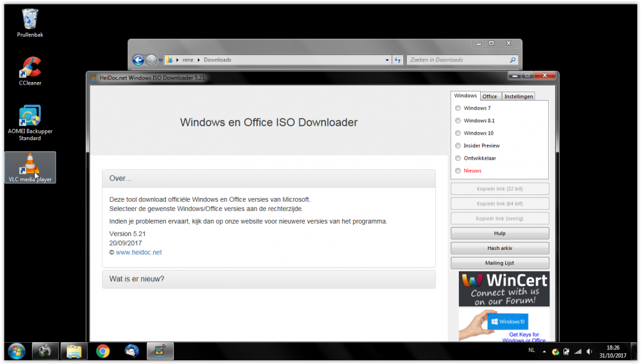
Task: Open the camera app on taskbar
Action: click(45, 351)
